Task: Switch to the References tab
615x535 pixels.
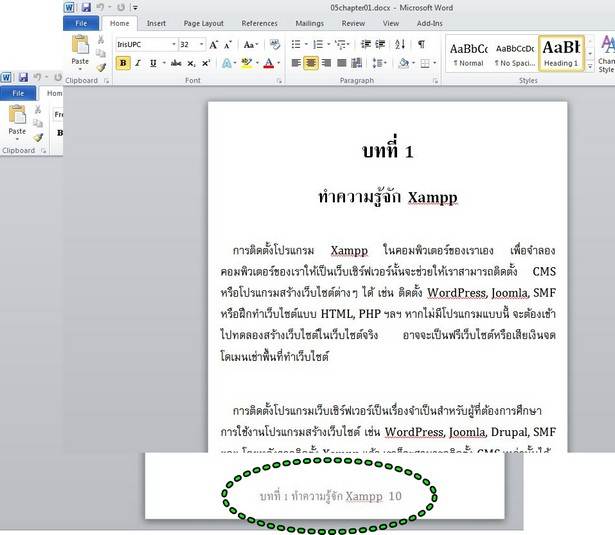Action: pyautogui.click(x=259, y=24)
